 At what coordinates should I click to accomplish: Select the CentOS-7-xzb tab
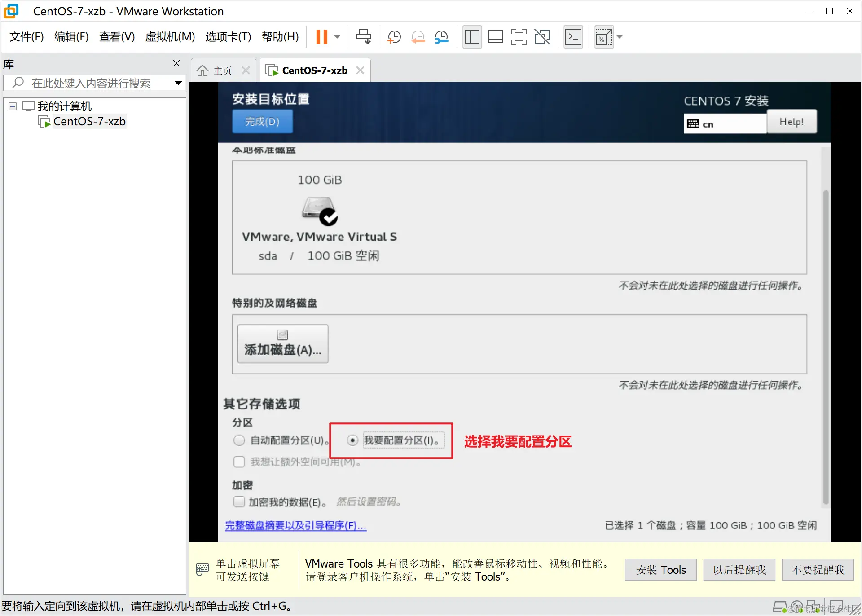click(x=315, y=70)
